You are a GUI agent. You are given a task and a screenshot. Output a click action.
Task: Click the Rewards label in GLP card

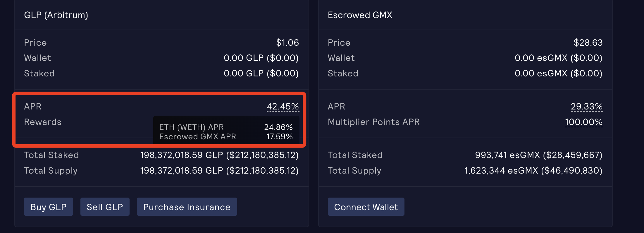[43, 122]
